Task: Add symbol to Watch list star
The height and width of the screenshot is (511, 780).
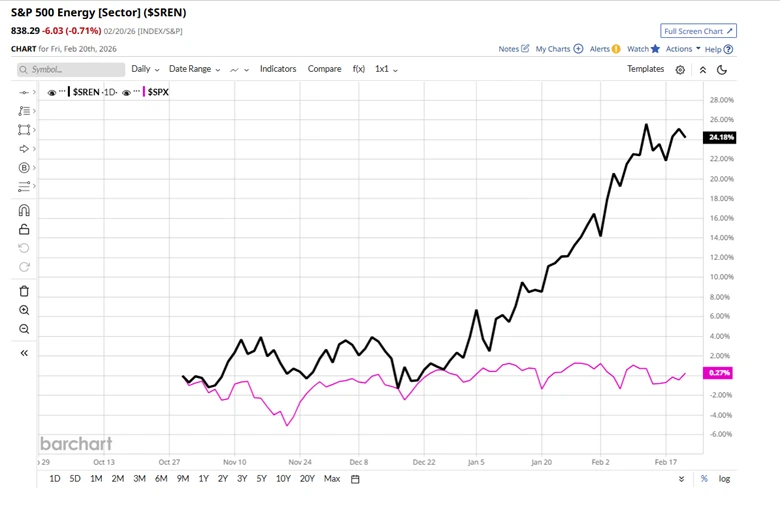Action: [643, 49]
